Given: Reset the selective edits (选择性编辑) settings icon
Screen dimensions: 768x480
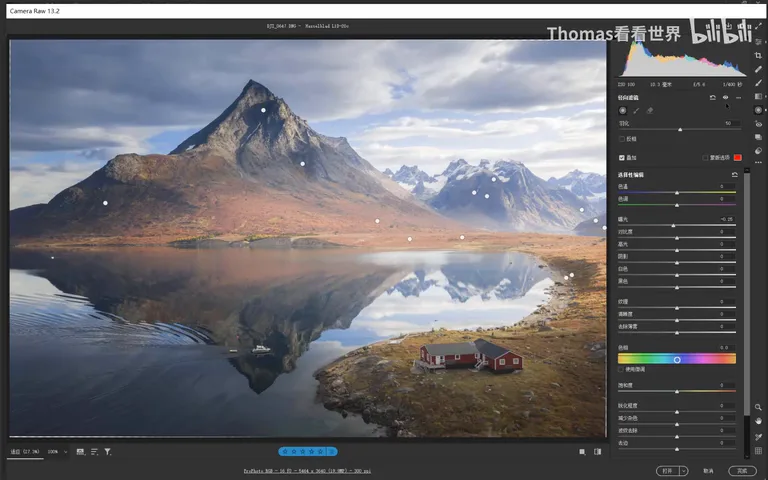Looking at the screenshot, I should click(x=734, y=174).
